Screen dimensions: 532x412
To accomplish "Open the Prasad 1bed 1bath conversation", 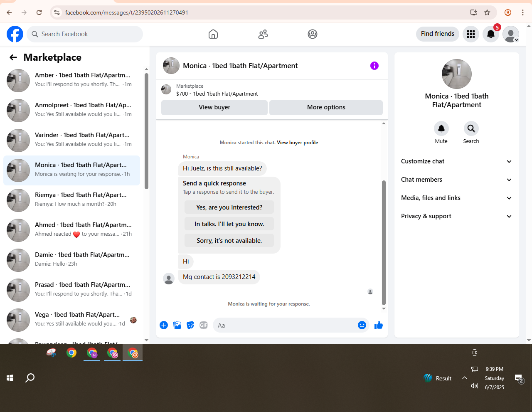I will pyautogui.click(x=71, y=290).
